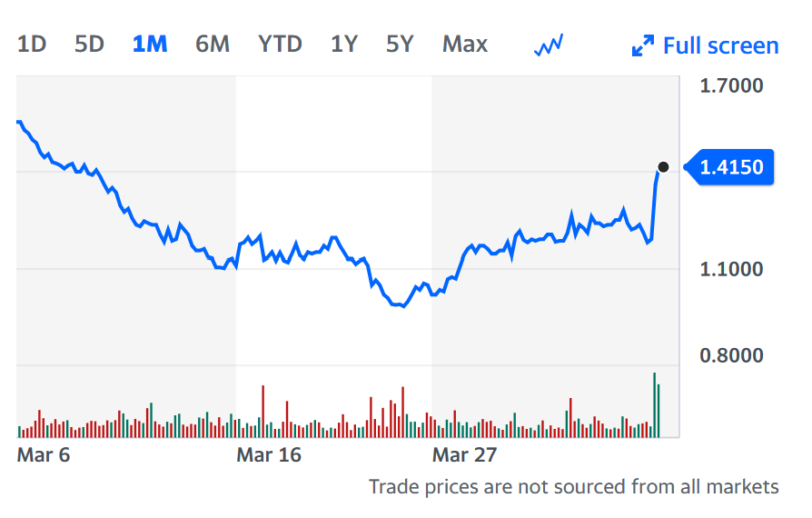Click the 1.7000 price axis label
This screenshot has width=812, height=518.
pyautogui.click(x=732, y=86)
